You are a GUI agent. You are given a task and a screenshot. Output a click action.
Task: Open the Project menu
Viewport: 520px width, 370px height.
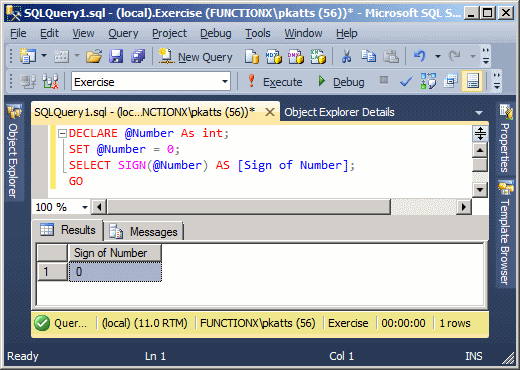click(169, 33)
